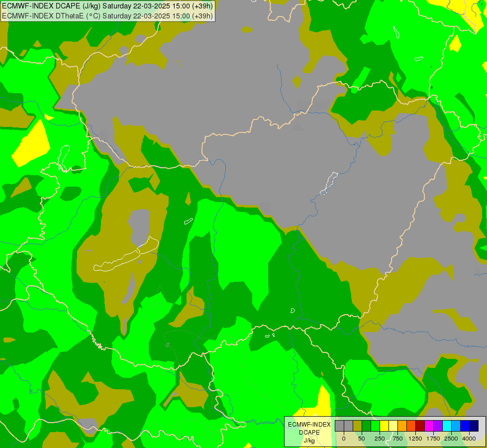This screenshot has height=448, width=487.
Task: Click the legend value 0
Action: (344, 439)
